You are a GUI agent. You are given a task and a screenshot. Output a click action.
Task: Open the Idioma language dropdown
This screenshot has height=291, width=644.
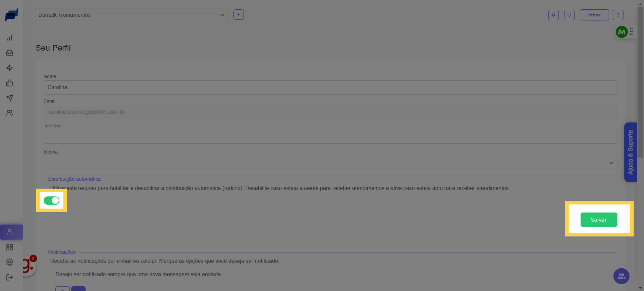[x=330, y=163]
